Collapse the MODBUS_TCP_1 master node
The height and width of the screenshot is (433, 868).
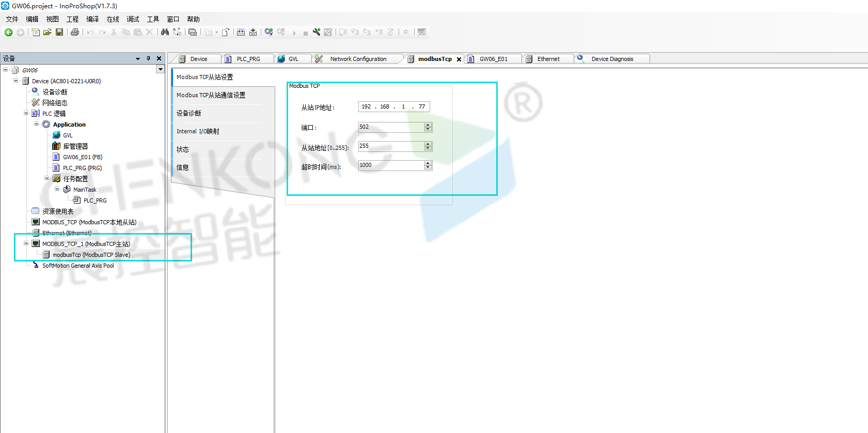pos(26,243)
